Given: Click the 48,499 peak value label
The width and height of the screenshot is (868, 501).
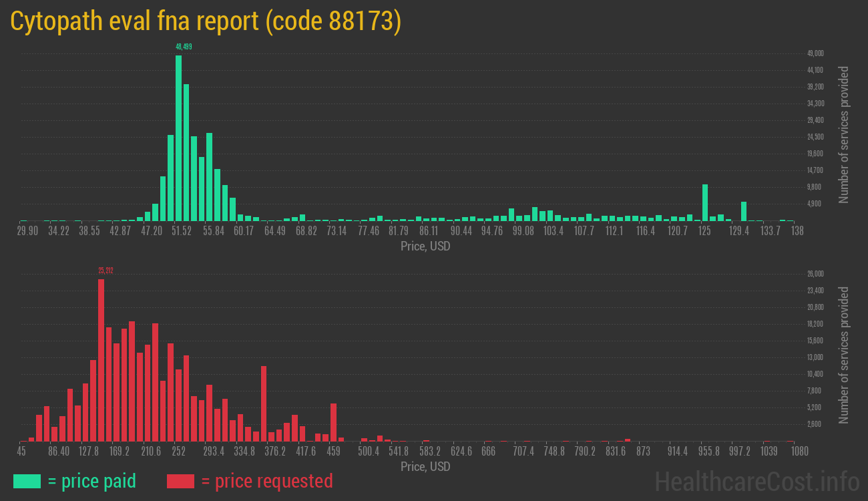Looking at the screenshot, I should coord(184,47).
